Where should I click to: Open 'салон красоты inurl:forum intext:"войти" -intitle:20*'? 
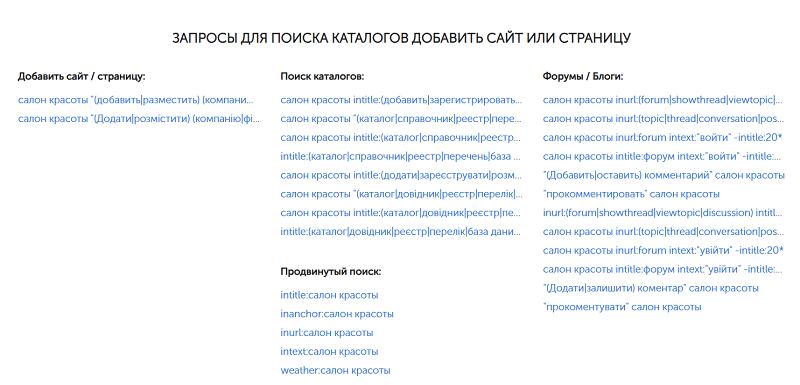coord(663,138)
